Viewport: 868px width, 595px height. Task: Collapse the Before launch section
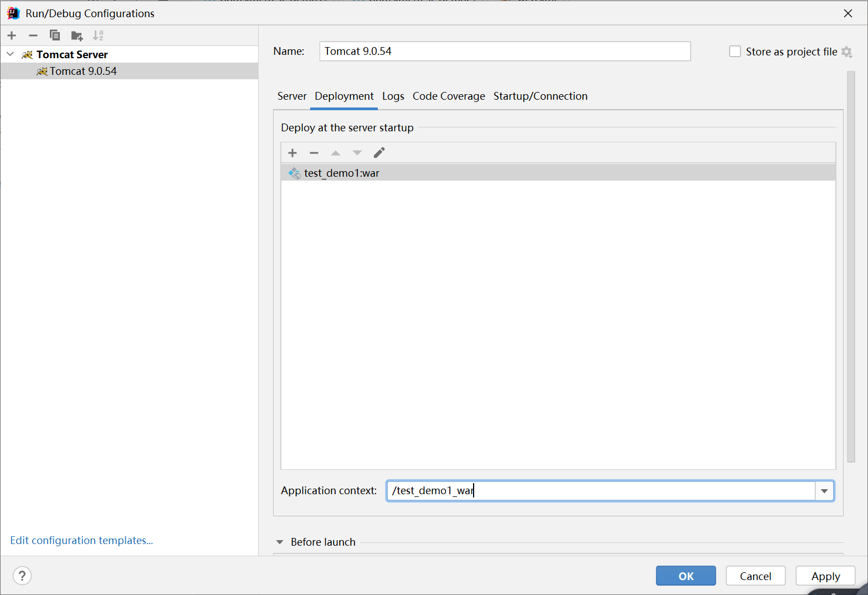(x=280, y=542)
